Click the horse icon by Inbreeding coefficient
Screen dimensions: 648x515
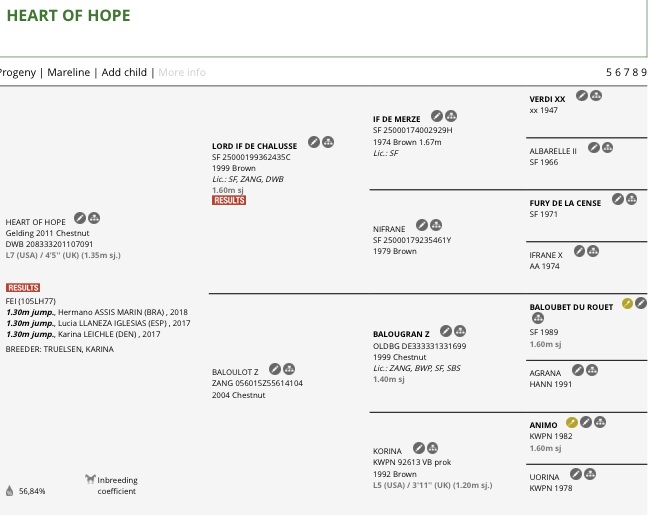click(90, 479)
